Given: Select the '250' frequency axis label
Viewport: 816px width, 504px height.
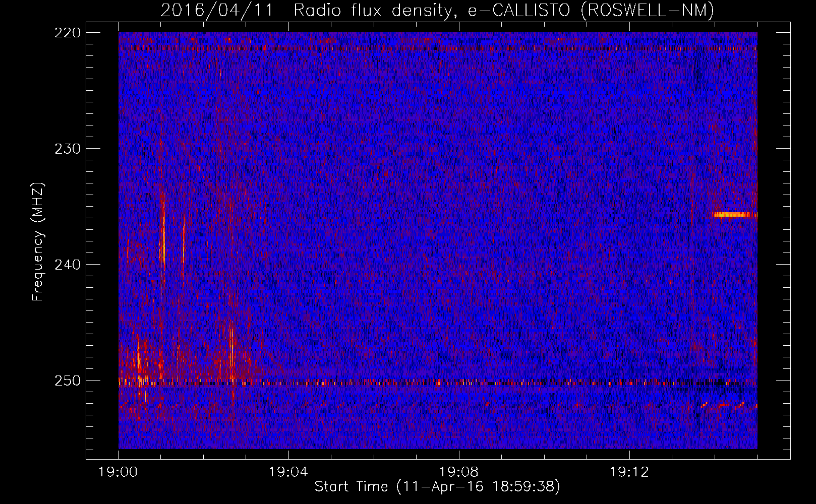Looking at the screenshot, I should coord(67,381).
